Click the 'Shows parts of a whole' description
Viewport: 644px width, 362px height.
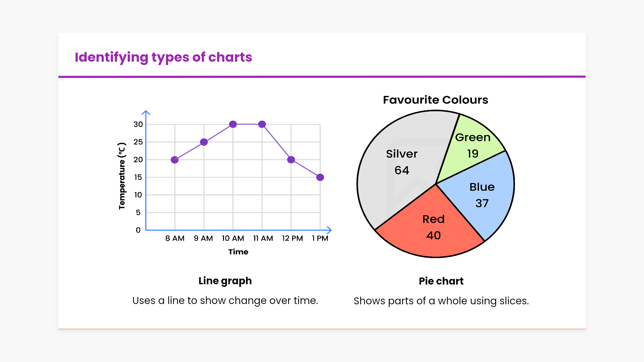(441, 301)
